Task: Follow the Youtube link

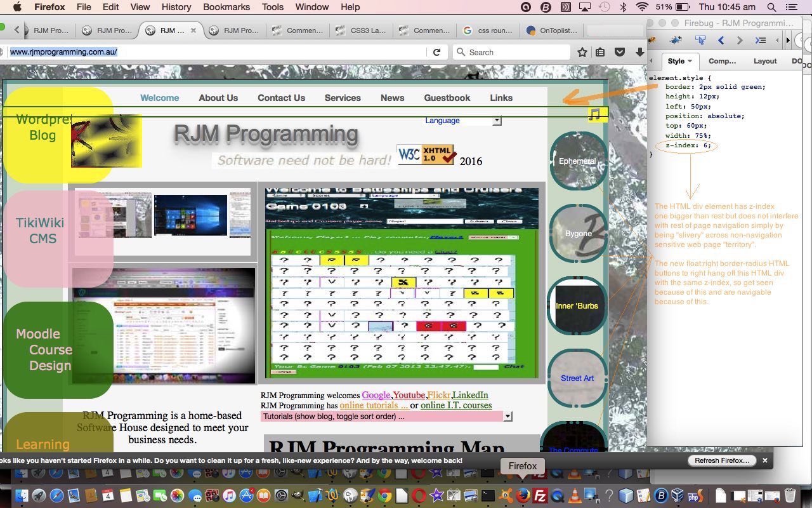Action: click(409, 395)
